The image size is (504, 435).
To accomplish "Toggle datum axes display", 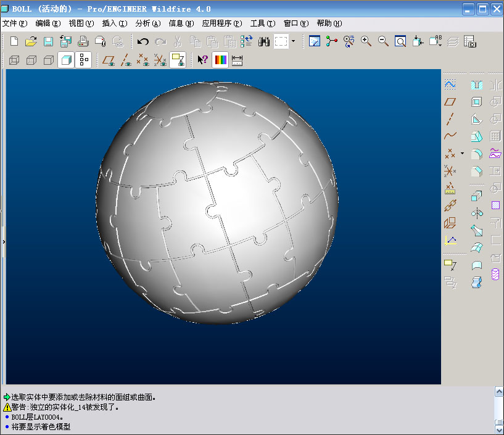I will coord(126,60).
